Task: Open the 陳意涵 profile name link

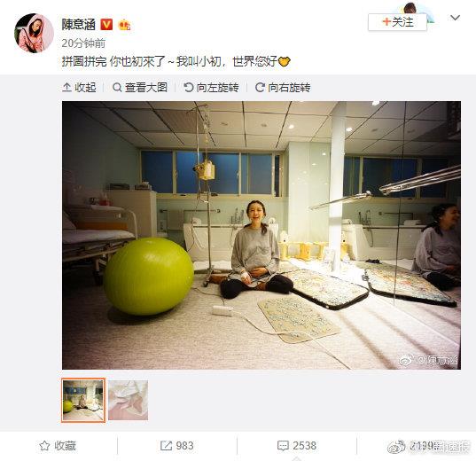Action: (79, 25)
